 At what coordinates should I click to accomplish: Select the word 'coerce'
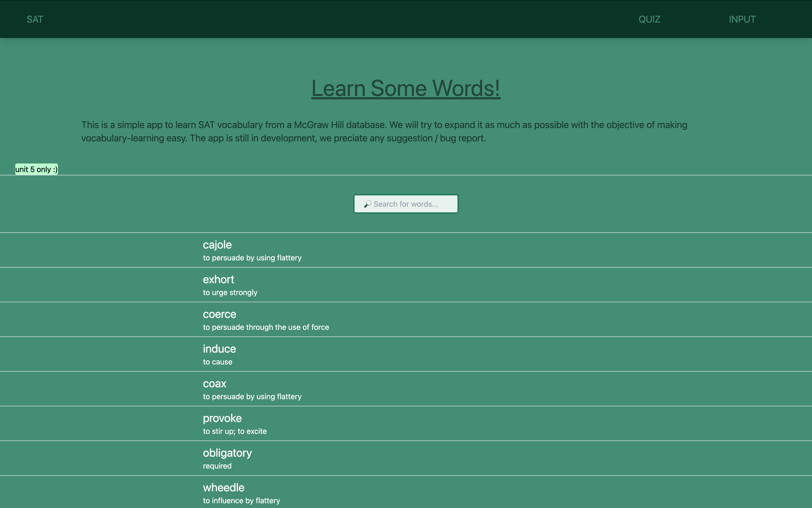pos(219,314)
